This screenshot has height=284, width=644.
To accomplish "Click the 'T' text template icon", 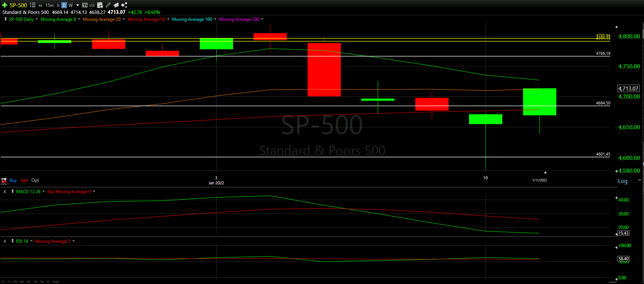I will point(85,5).
